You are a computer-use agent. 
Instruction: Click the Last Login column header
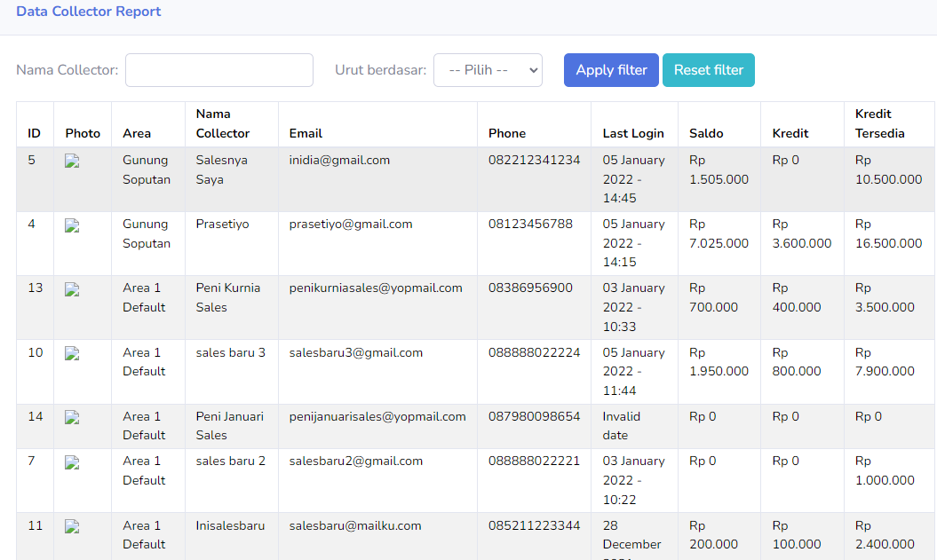[x=633, y=133]
